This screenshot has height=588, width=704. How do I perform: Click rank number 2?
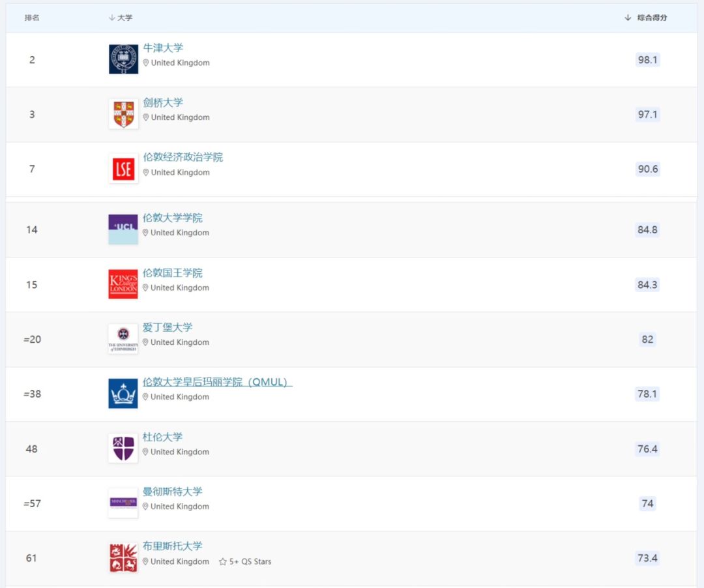click(x=32, y=60)
